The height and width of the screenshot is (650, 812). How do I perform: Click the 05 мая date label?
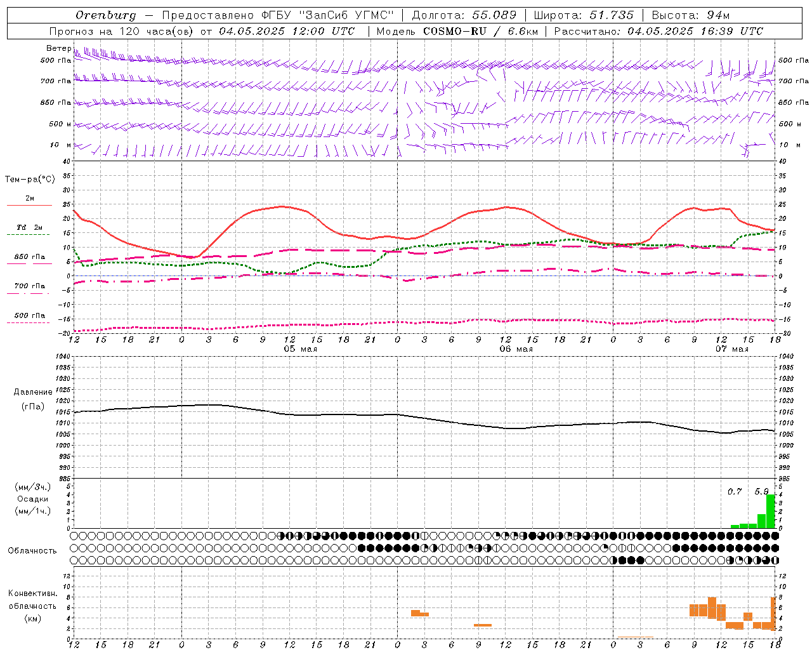(x=301, y=349)
